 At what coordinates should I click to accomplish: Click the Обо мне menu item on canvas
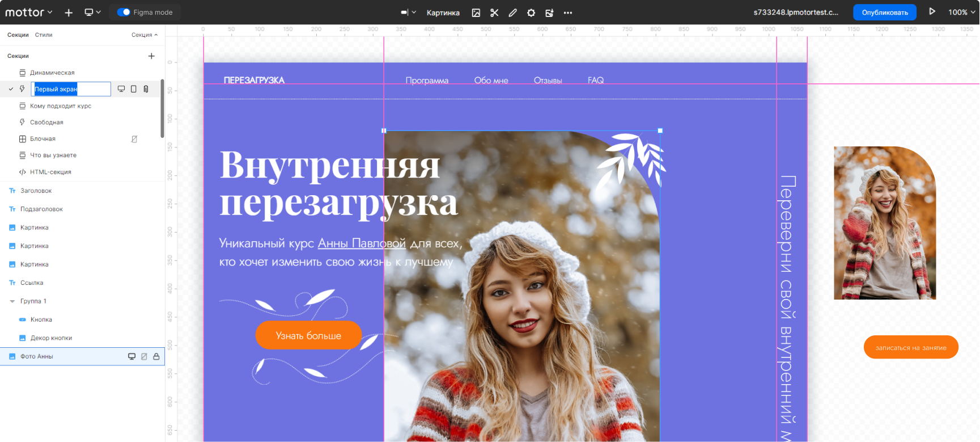coord(491,81)
